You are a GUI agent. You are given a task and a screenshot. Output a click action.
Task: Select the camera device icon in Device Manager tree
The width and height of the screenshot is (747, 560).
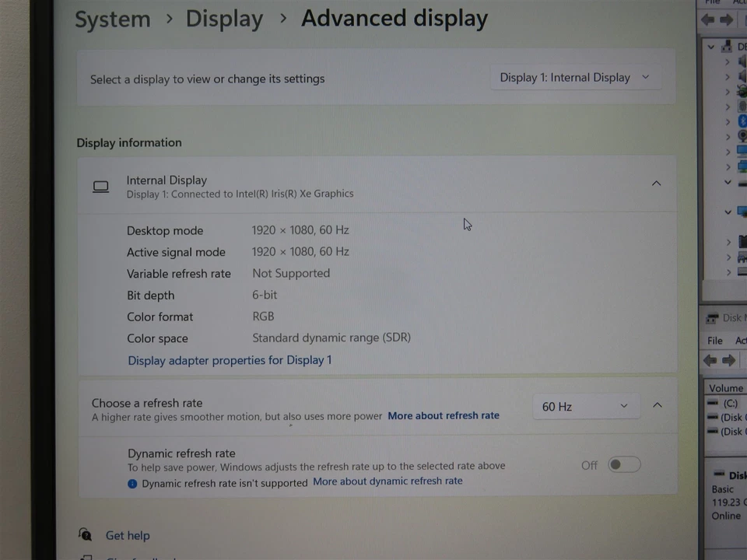[x=742, y=136]
